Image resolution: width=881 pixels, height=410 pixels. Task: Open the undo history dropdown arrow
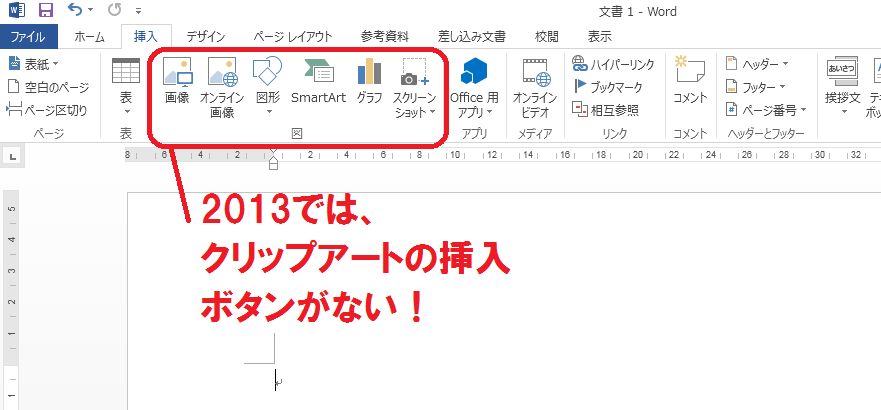90,10
